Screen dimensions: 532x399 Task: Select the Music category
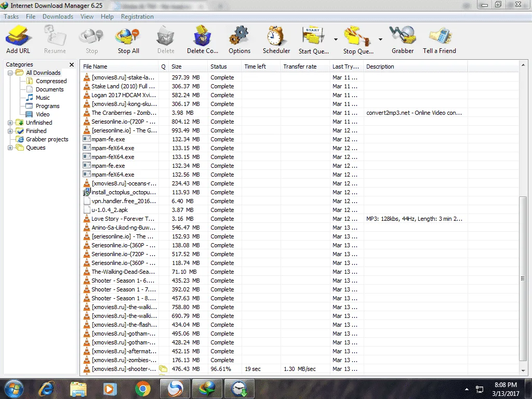click(43, 98)
